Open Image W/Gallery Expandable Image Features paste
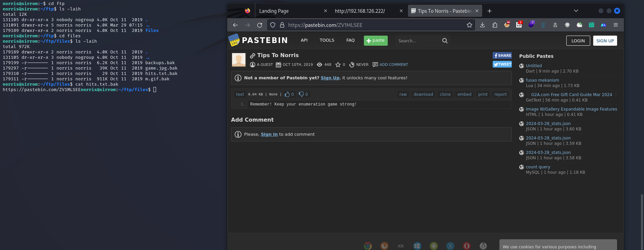Viewport: 644px width, 250px height. (x=571, y=109)
